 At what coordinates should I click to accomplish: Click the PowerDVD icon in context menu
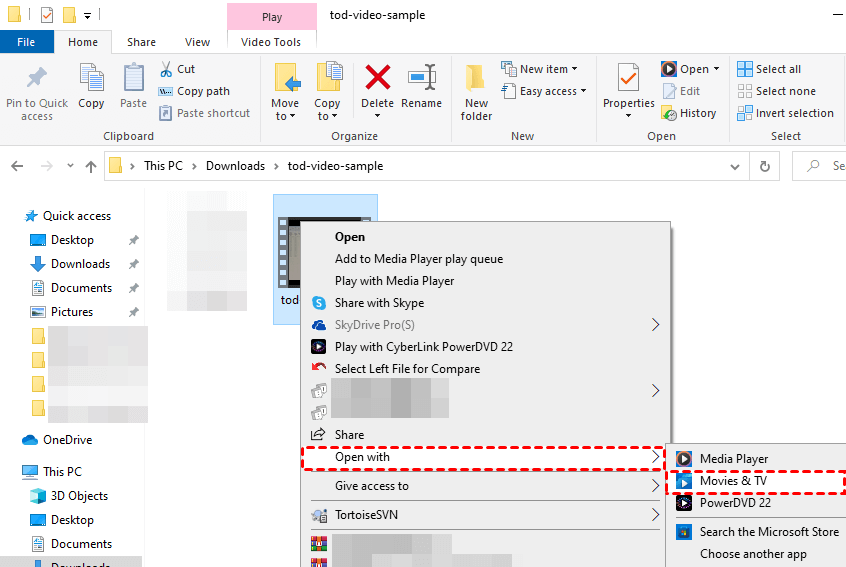pos(318,346)
